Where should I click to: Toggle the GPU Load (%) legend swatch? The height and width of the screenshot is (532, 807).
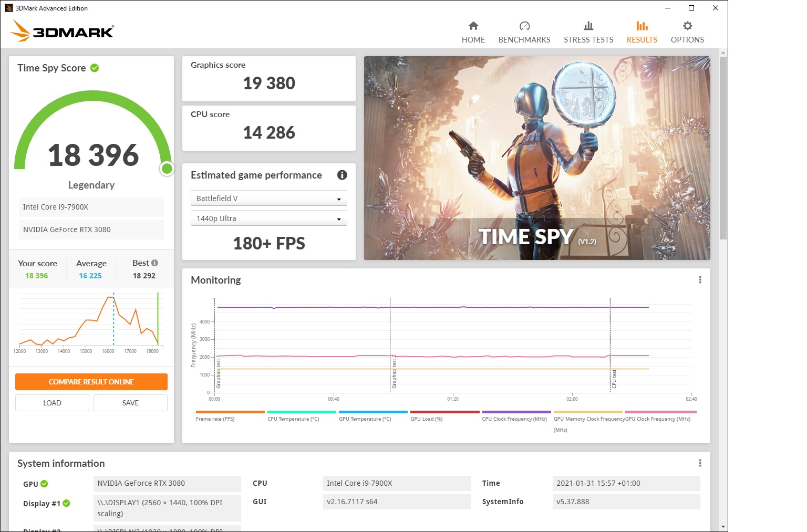(444, 412)
